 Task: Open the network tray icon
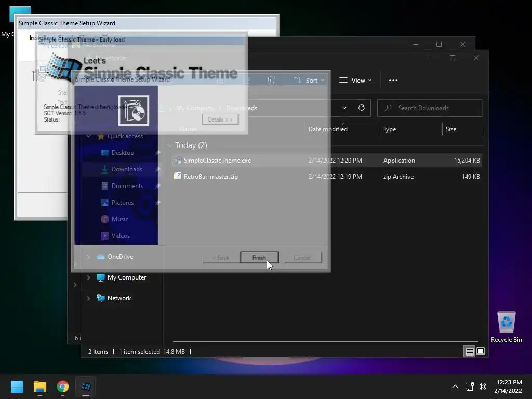[x=470, y=387]
